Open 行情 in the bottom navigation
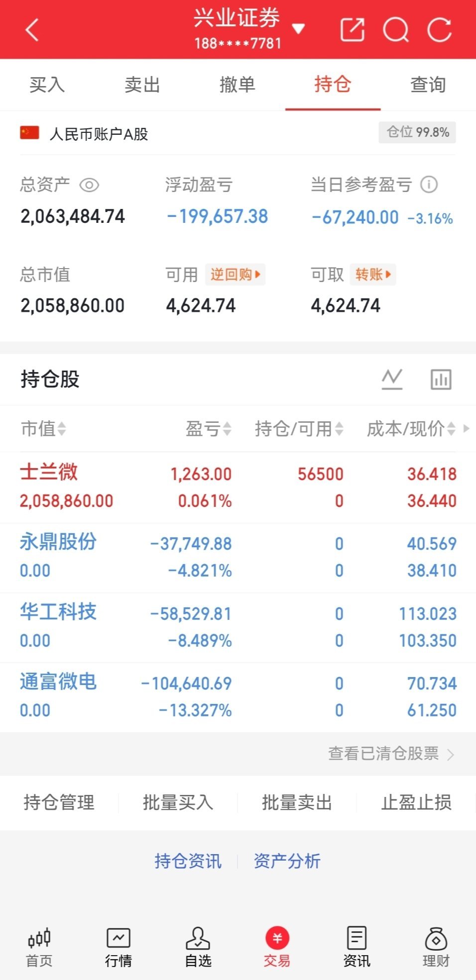The width and height of the screenshot is (476, 980). pos(119,947)
